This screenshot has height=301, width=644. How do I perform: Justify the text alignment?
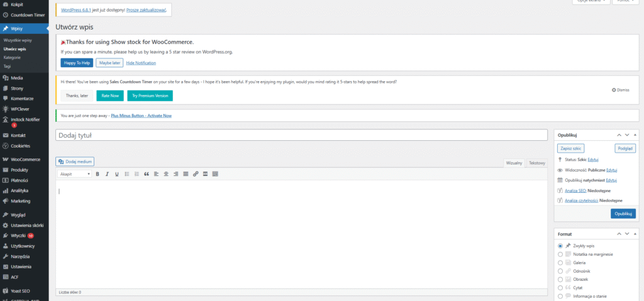click(x=186, y=174)
